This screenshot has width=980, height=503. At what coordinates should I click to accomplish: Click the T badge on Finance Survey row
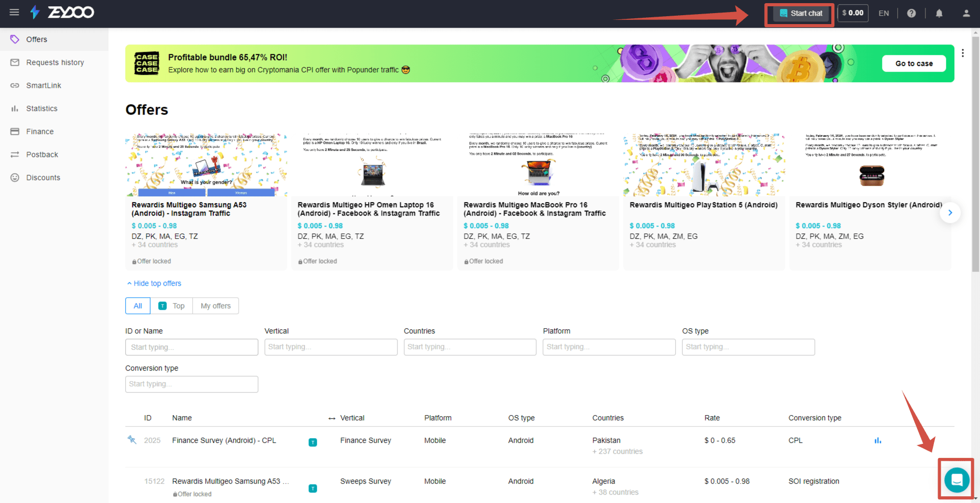pyautogui.click(x=313, y=442)
